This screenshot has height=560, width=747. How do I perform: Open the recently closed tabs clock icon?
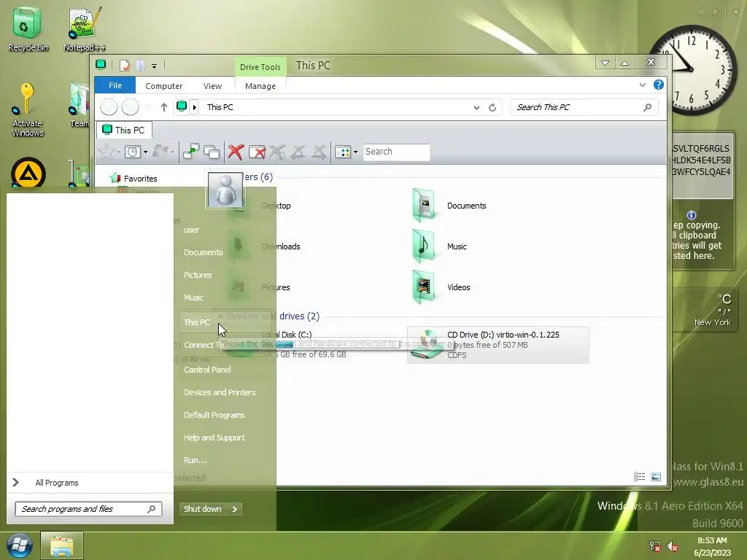[133, 152]
